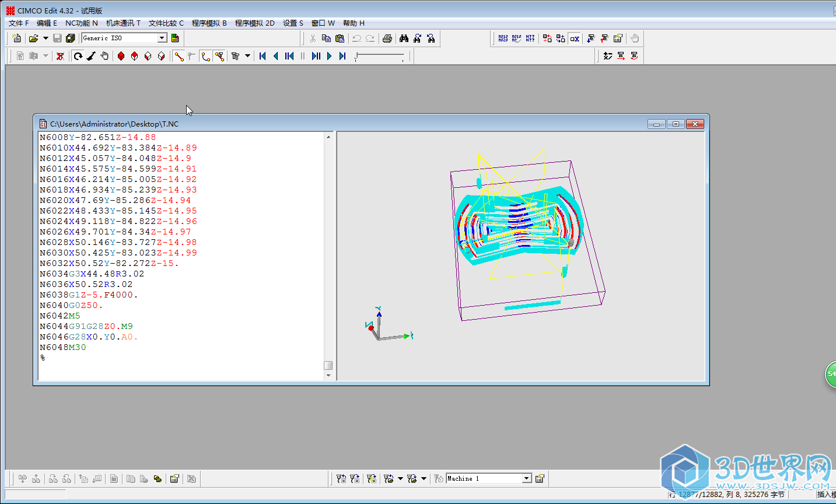Click the editor scrollbar down arrow

coord(328,376)
